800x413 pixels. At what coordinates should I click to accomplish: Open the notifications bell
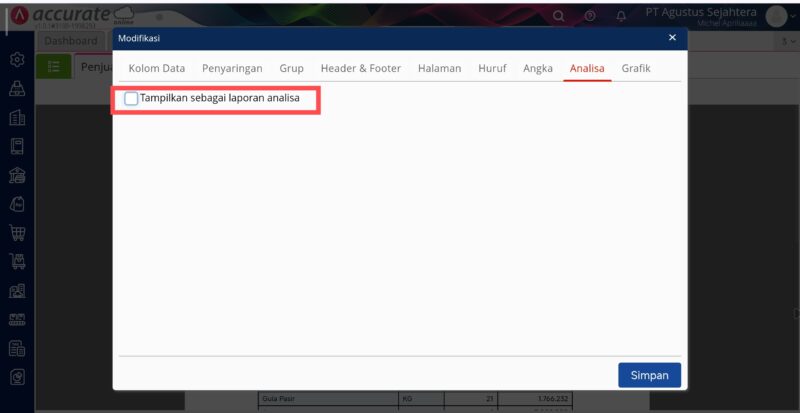pos(621,16)
